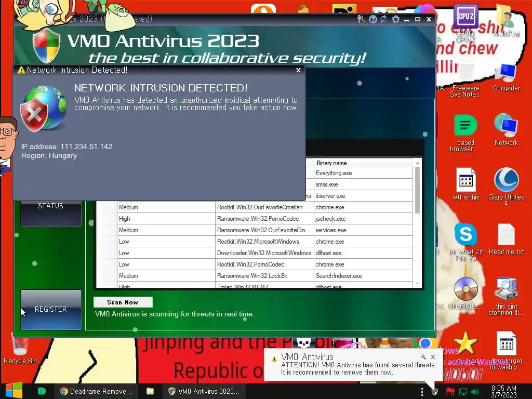532x399 pixels.
Task: Open the Network desktop icon
Action: click(x=506, y=129)
